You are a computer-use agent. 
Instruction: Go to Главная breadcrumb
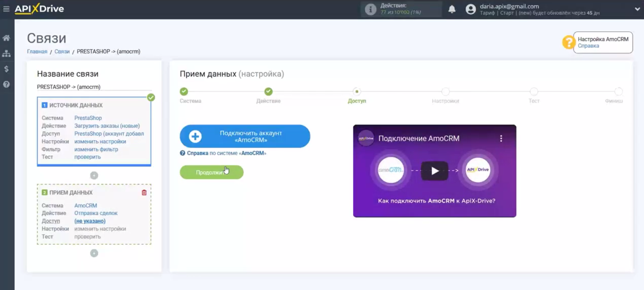point(37,52)
